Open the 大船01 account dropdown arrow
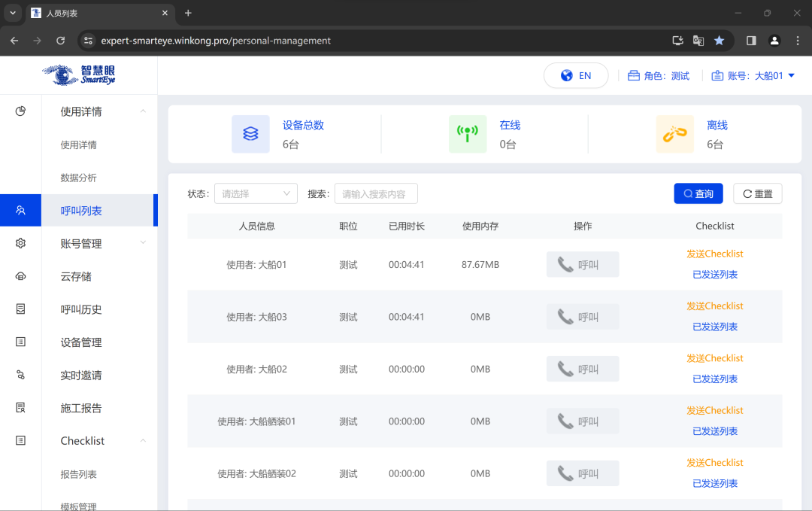This screenshot has height=511, width=812. [791, 76]
